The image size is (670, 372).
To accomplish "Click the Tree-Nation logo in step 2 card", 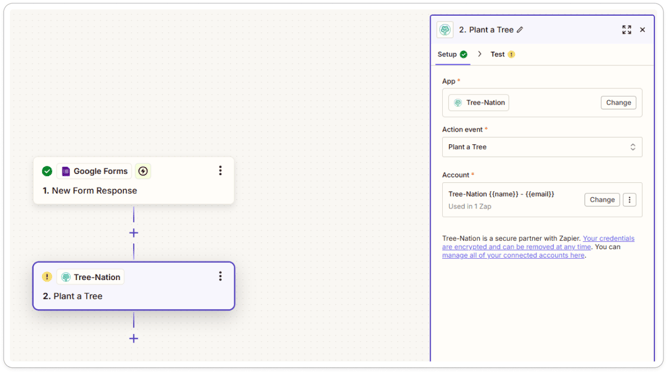I will tap(66, 277).
